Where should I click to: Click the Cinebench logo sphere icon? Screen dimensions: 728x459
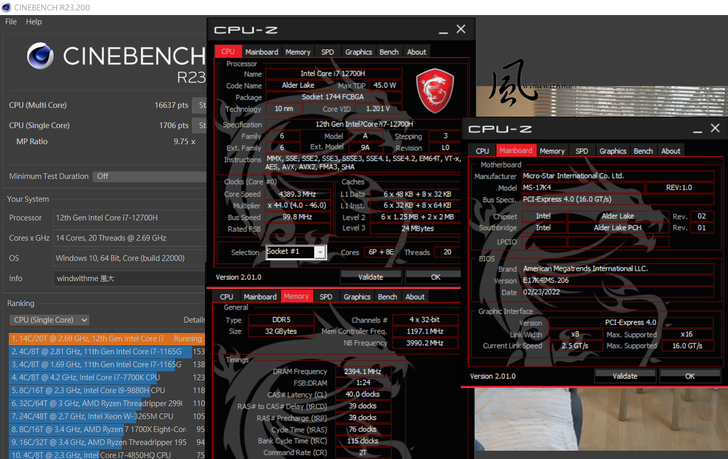click(x=40, y=57)
